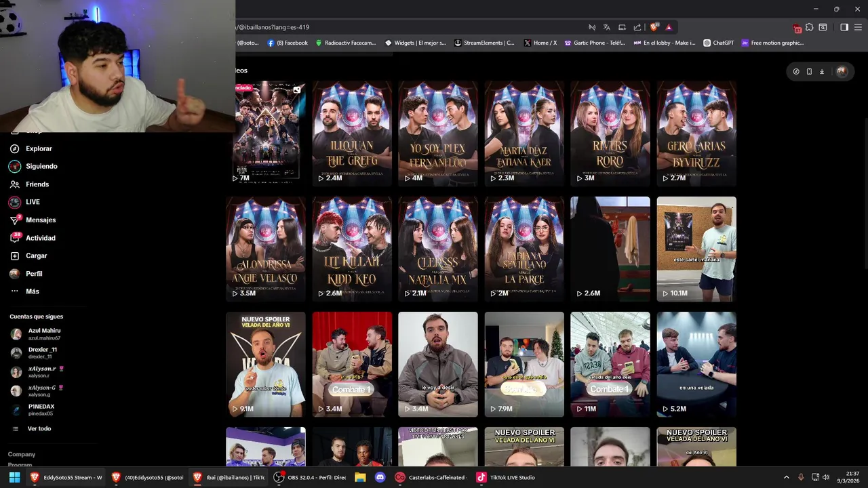This screenshot has height=488, width=868.
Task: Open the Friends section
Action: click(29, 184)
